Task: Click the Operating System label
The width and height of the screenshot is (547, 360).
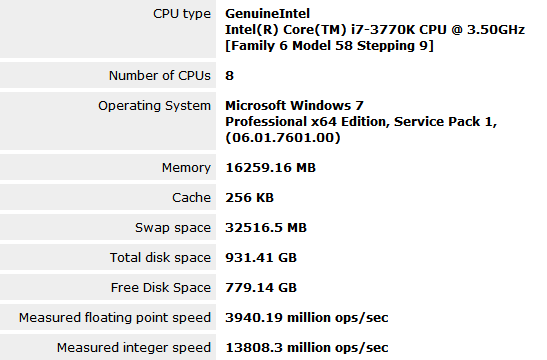Action: click(x=155, y=106)
